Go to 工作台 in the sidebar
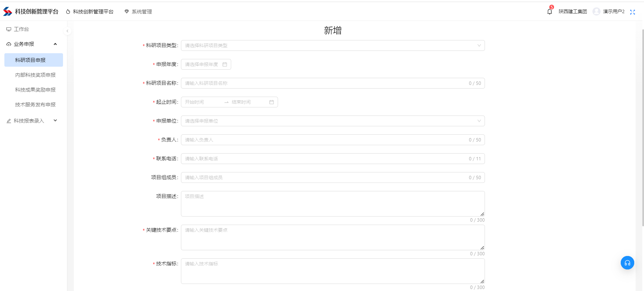 (x=21, y=29)
